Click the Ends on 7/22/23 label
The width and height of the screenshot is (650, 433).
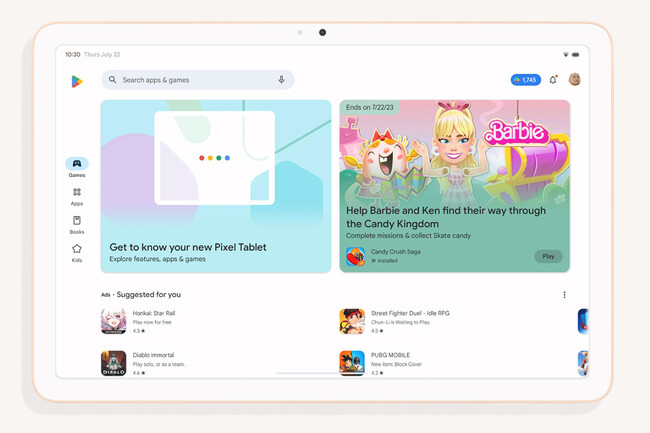pyautogui.click(x=369, y=107)
